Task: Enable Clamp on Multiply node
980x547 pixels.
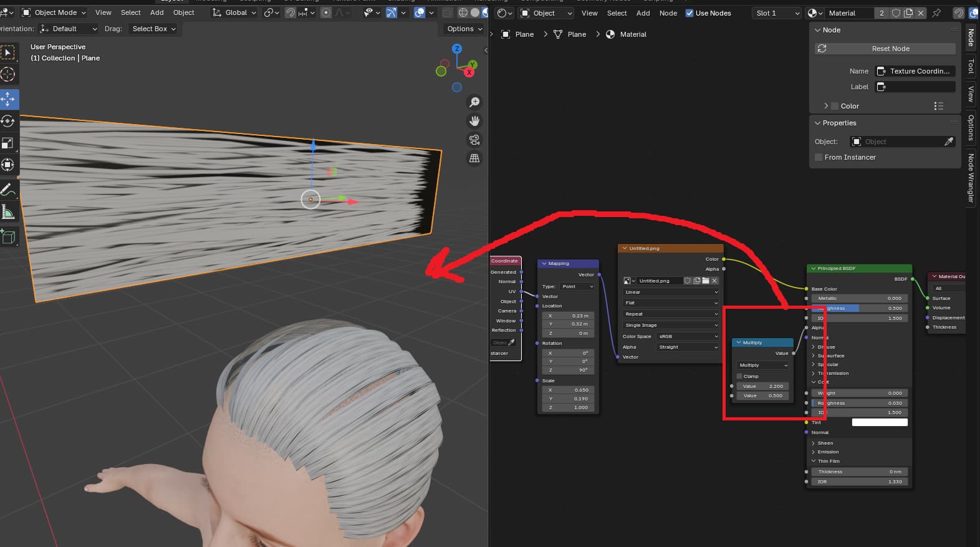Action: (739, 376)
